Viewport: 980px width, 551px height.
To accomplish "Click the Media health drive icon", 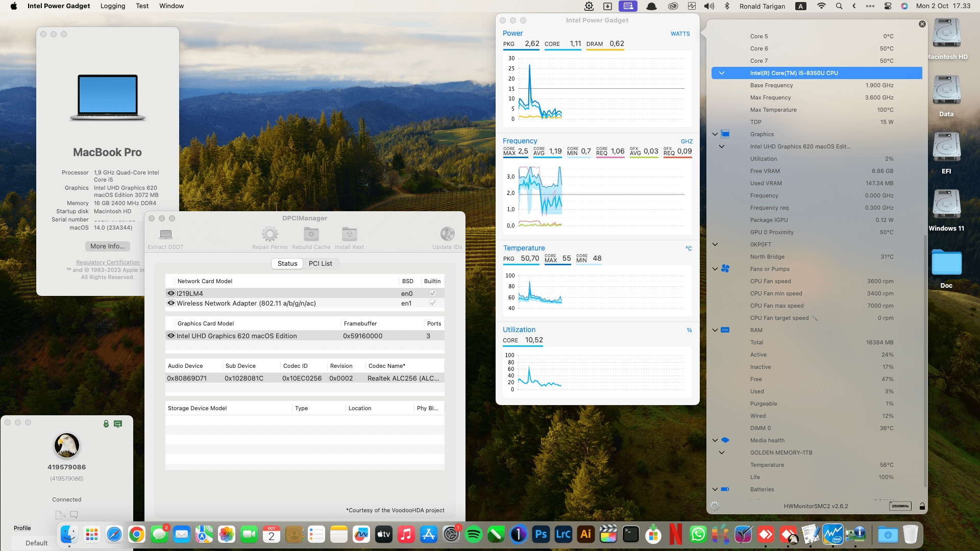I will pos(725,440).
